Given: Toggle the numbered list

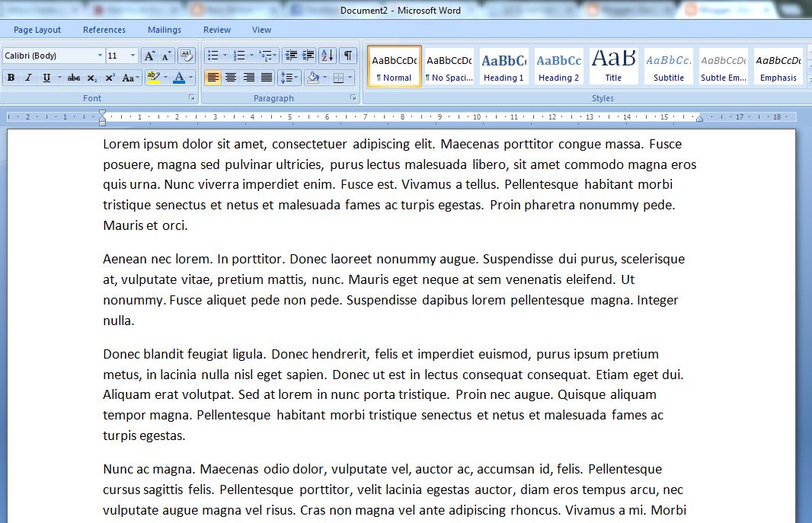Looking at the screenshot, I should 240,55.
